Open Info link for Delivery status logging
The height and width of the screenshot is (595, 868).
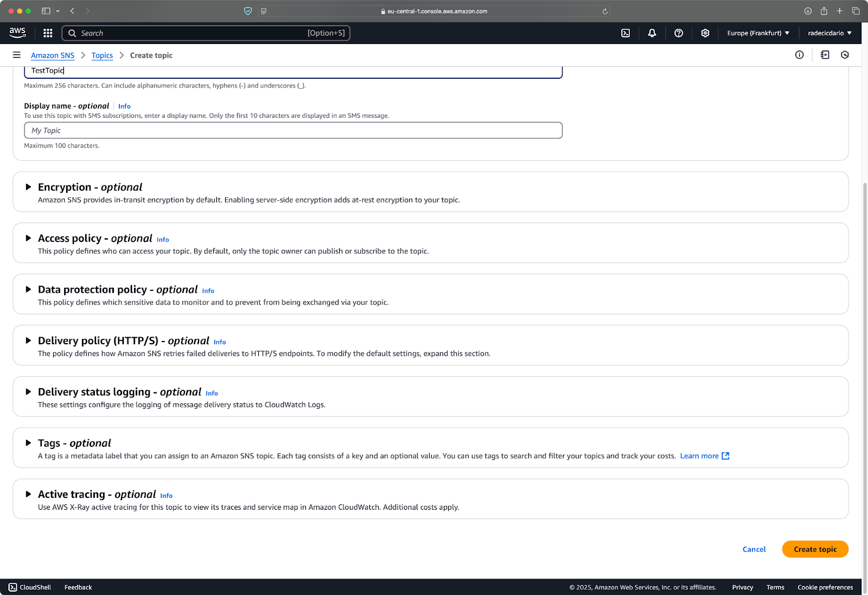click(212, 393)
